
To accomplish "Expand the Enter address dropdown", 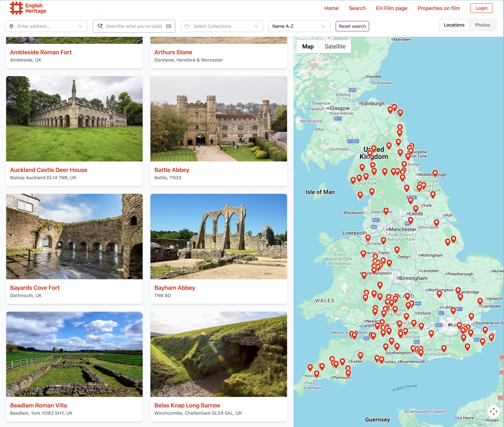I will point(81,26).
